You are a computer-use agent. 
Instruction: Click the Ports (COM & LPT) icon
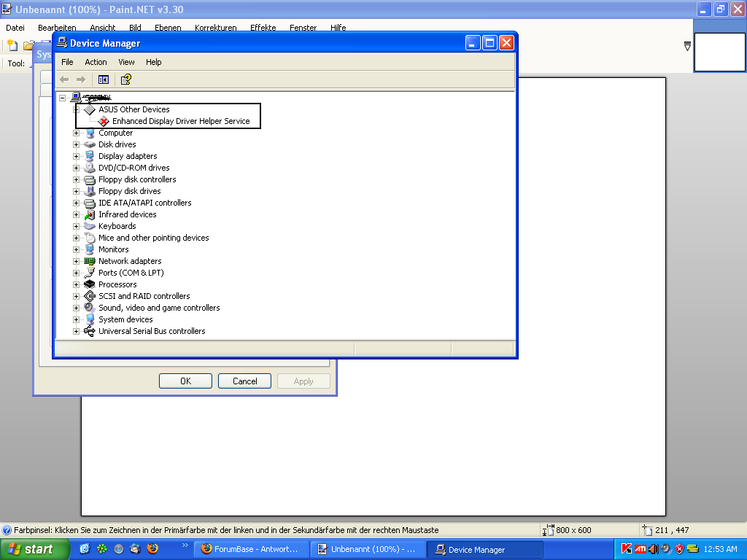point(90,273)
